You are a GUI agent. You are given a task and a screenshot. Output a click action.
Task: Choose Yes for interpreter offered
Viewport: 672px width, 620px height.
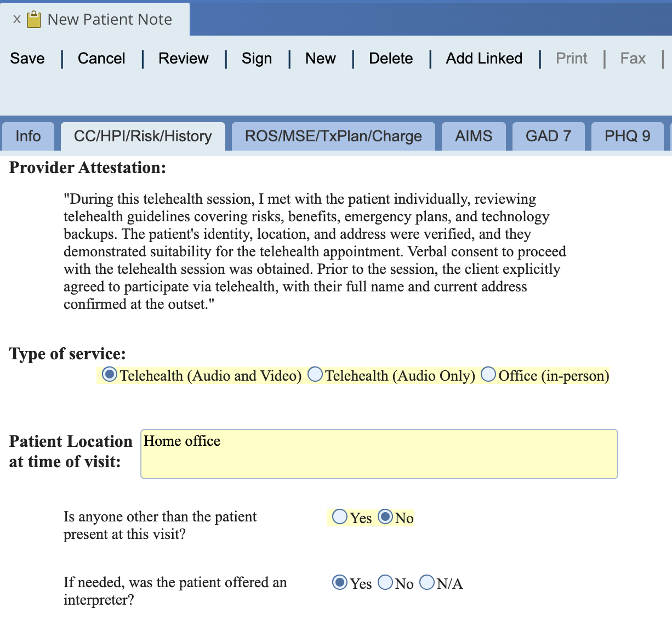[340, 582]
